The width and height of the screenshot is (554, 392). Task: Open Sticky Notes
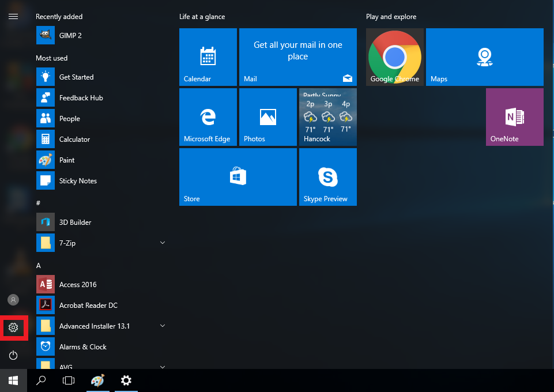click(x=101, y=181)
